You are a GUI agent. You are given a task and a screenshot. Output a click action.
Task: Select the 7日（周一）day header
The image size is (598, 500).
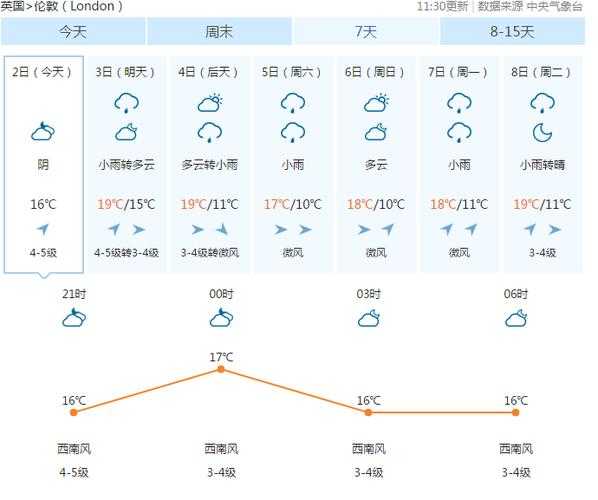[458, 72]
